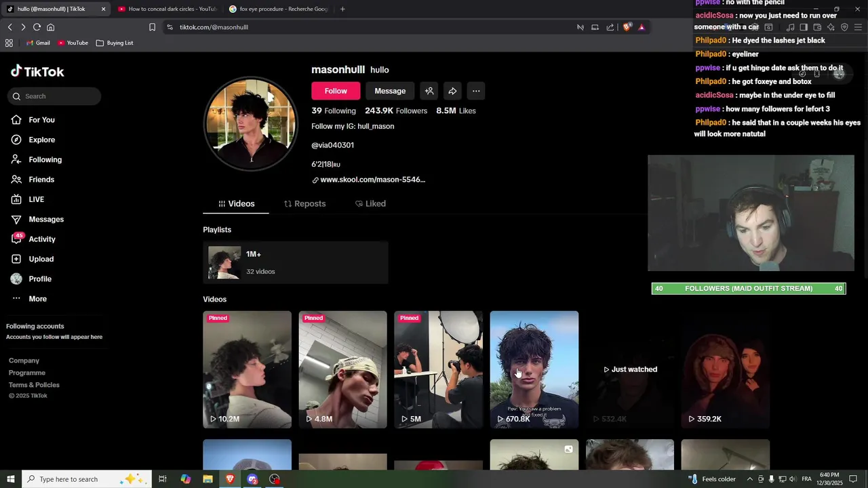Click Programme footer link
Image resolution: width=868 pixels, height=488 pixels.
pos(27,373)
